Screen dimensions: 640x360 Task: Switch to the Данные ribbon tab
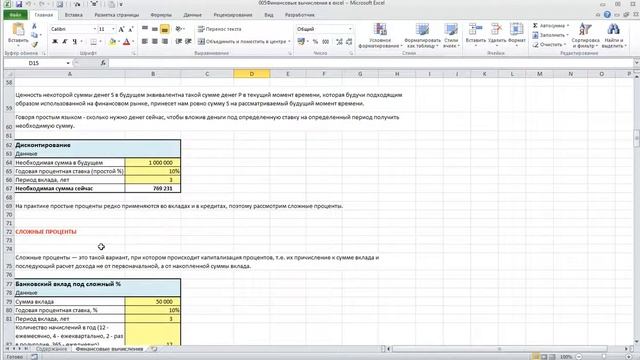[193, 15]
